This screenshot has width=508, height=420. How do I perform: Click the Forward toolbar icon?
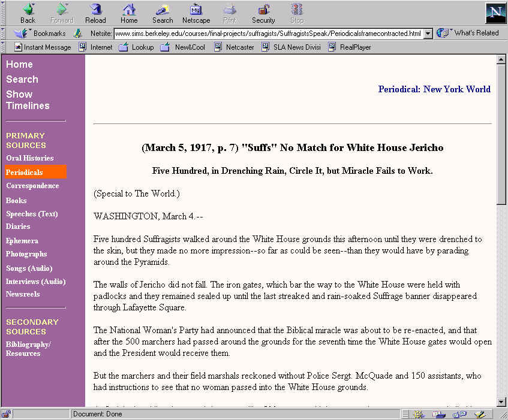pos(62,14)
